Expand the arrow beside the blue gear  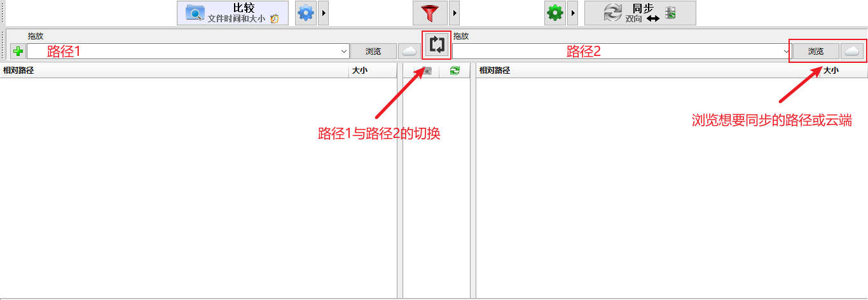(x=323, y=13)
